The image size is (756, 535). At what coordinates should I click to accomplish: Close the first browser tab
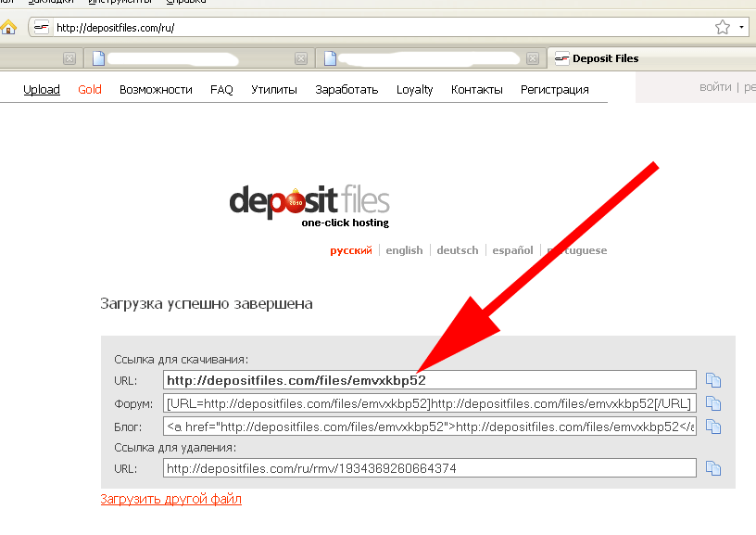tap(69, 58)
